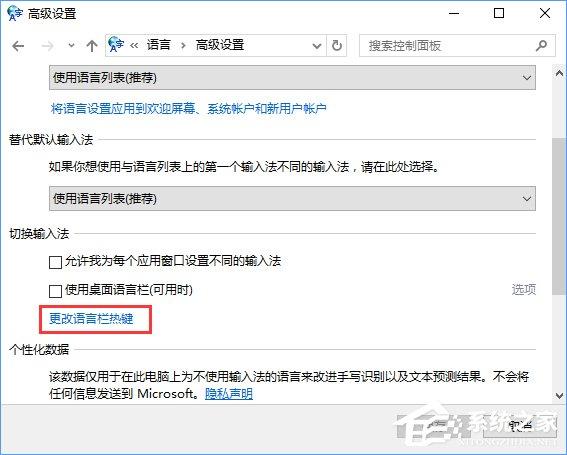Click the search magnifier icon
The image size is (567, 455).
541,46
